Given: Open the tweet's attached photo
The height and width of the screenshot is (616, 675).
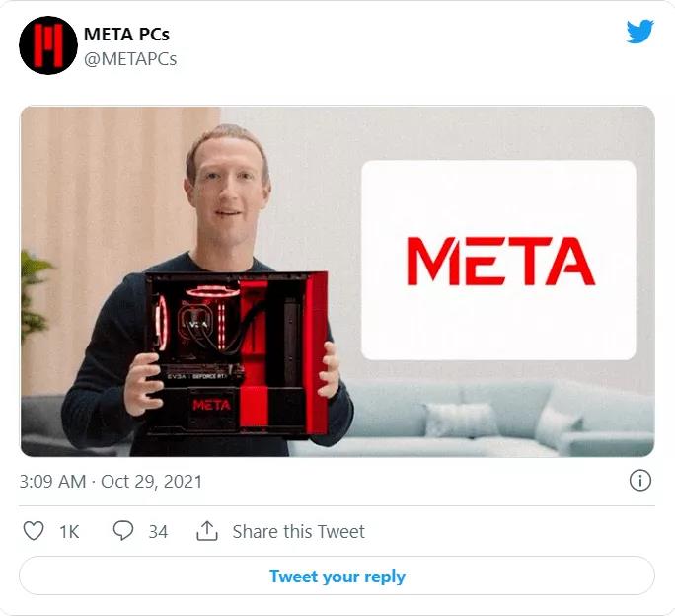Looking at the screenshot, I should 337,281.
